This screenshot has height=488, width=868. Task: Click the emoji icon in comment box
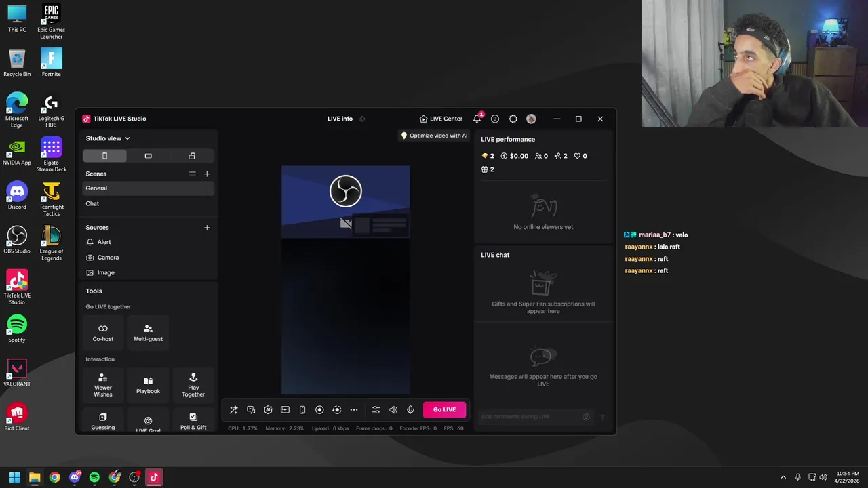pyautogui.click(x=587, y=417)
